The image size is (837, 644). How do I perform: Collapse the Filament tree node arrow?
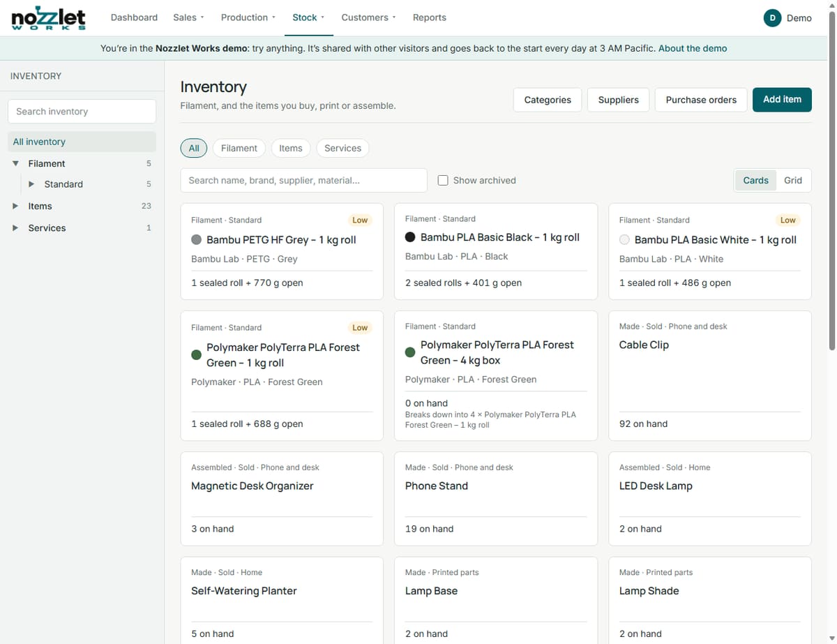click(x=15, y=163)
